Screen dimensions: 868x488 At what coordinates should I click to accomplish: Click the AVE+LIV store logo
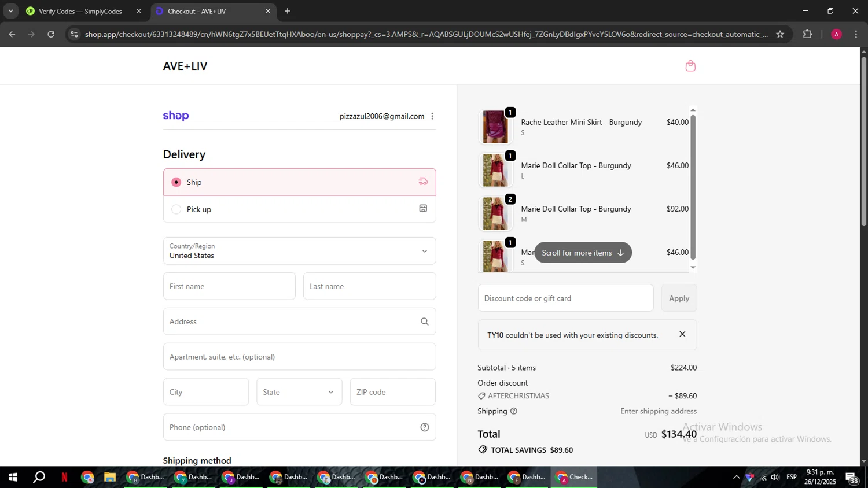[185, 66]
